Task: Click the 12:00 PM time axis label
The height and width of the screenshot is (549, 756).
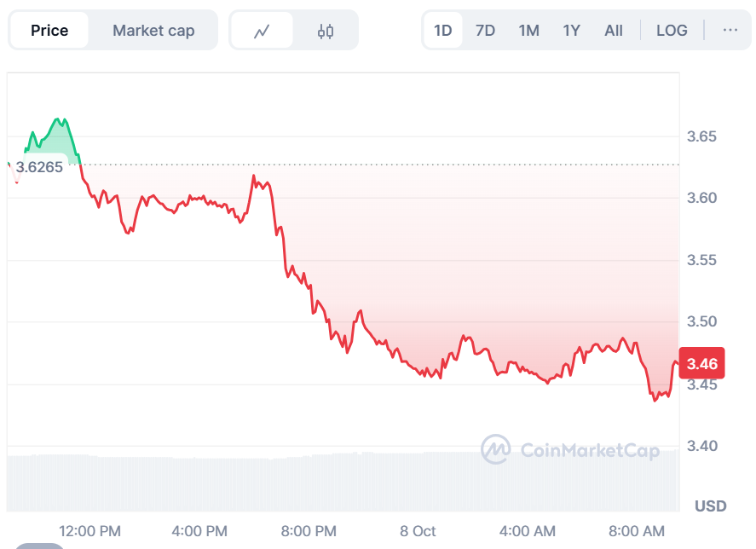Action: [89, 531]
